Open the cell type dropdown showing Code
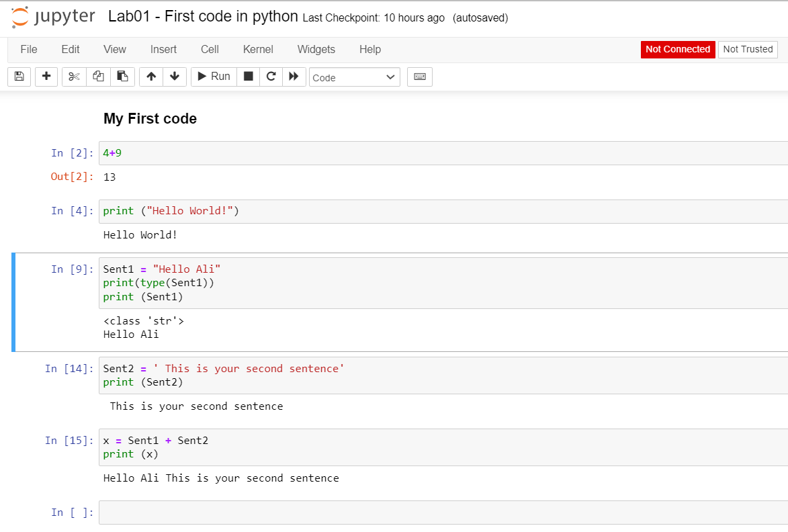This screenshot has width=788, height=532. [x=354, y=77]
